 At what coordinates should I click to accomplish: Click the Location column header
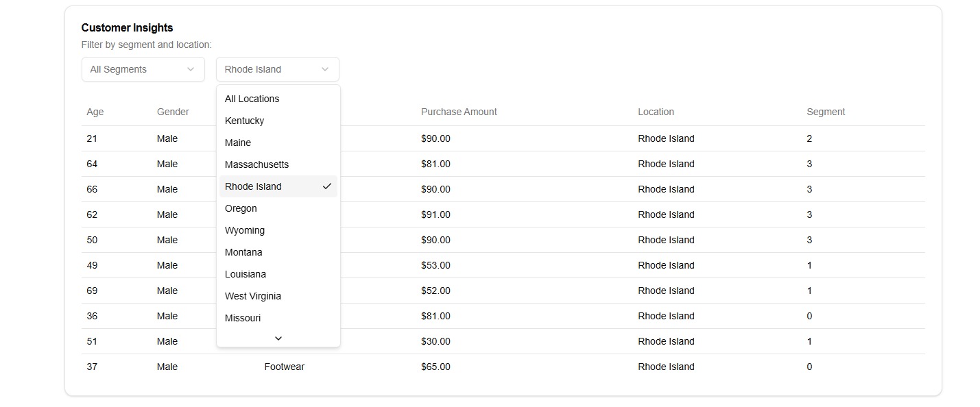[x=656, y=112]
